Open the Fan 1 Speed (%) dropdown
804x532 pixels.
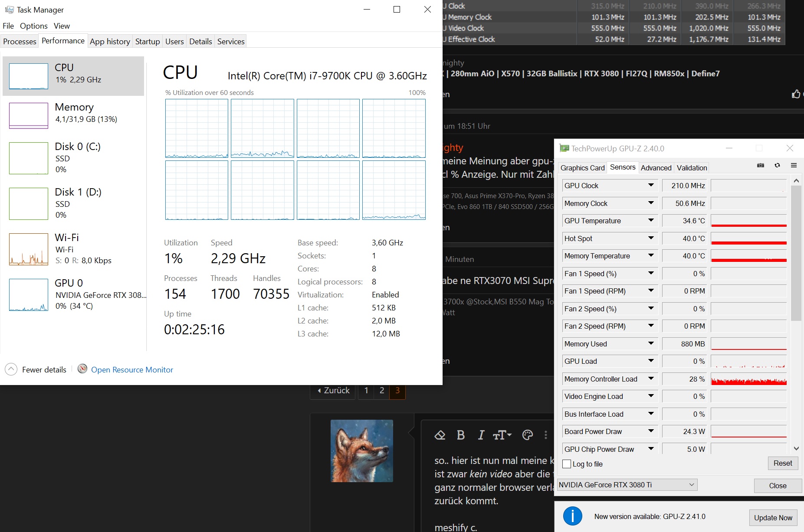tap(651, 274)
